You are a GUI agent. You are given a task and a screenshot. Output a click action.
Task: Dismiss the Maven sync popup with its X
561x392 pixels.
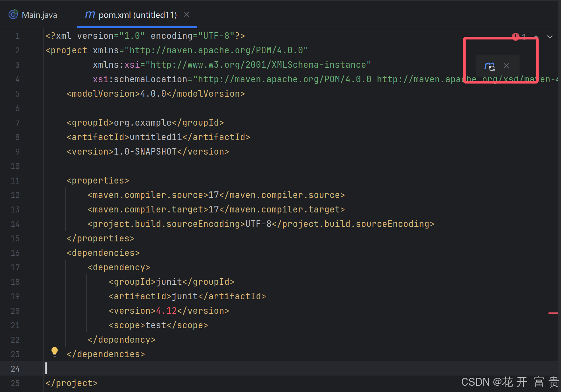tap(506, 66)
